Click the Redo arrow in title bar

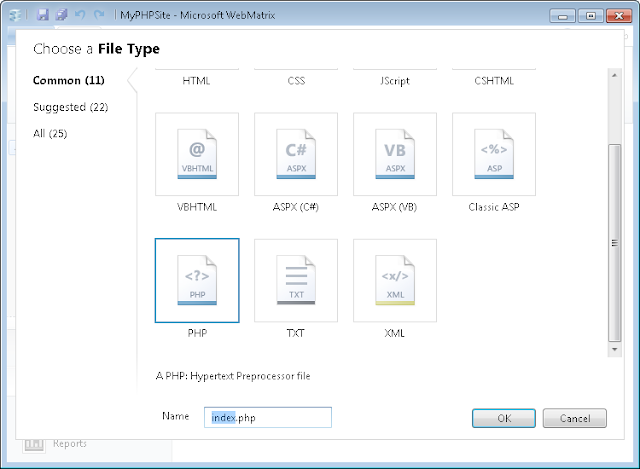point(99,15)
